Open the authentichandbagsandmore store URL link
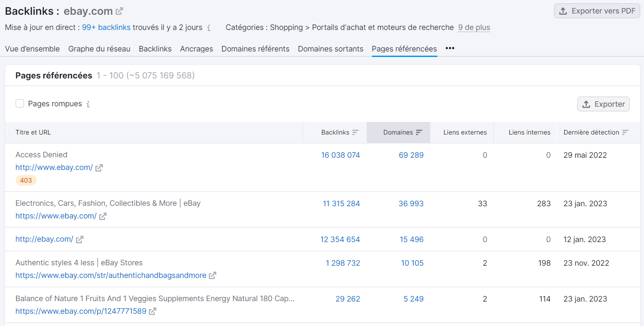This screenshot has height=326, width=644. point(111,275)
